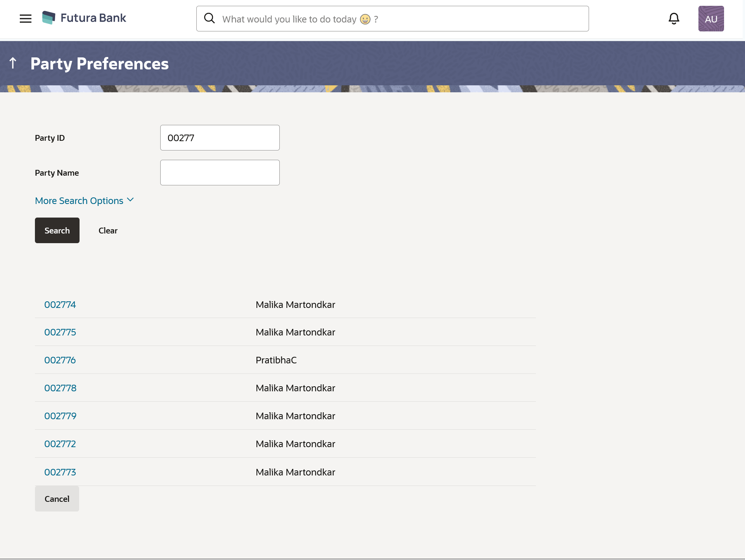This screenshot has height=560, width=745.
Task: Open party ID 002774
Action: click(x=60, y=305)
